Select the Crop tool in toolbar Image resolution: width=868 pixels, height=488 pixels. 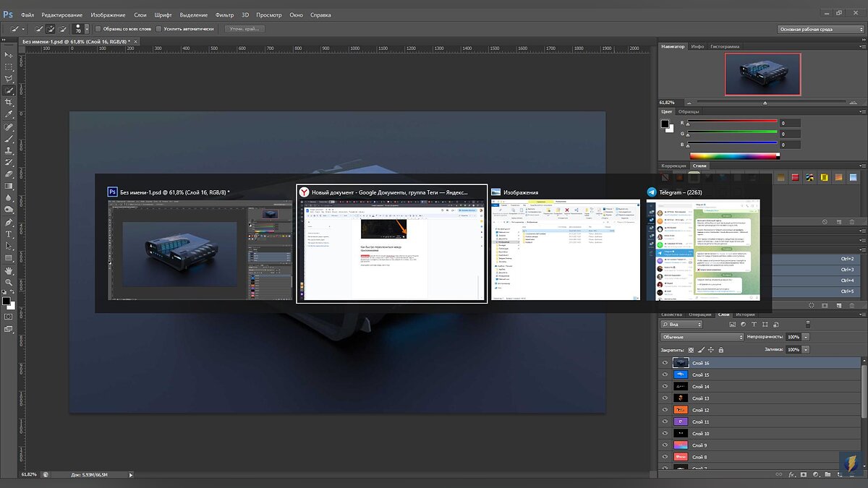pyautogui.click(x=9, y=103)
